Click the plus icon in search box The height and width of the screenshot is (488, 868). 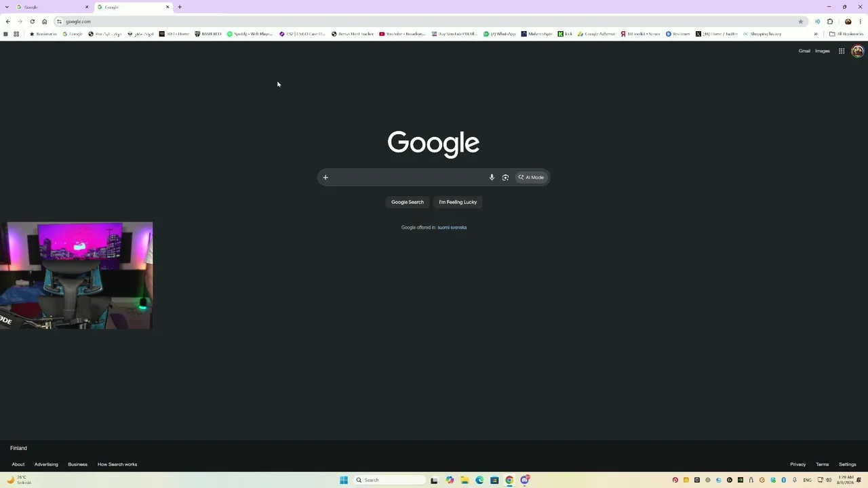(x=325, y=178)
